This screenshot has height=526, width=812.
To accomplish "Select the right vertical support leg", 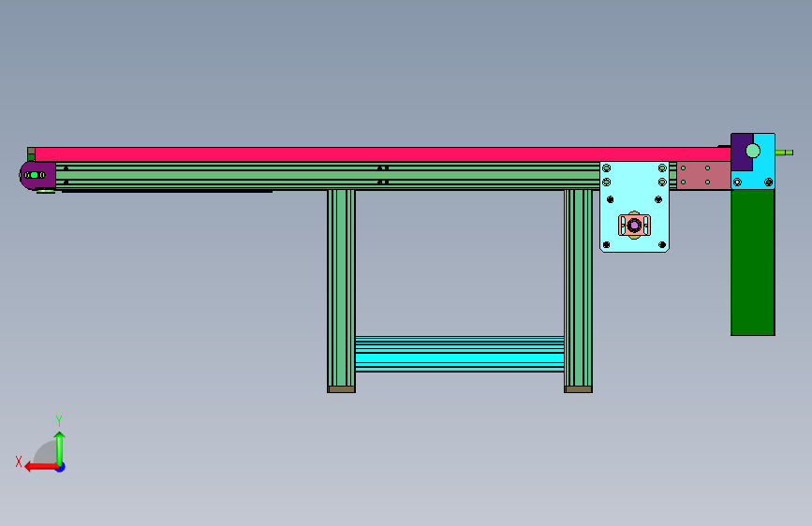I will click(x=578, y=288).
